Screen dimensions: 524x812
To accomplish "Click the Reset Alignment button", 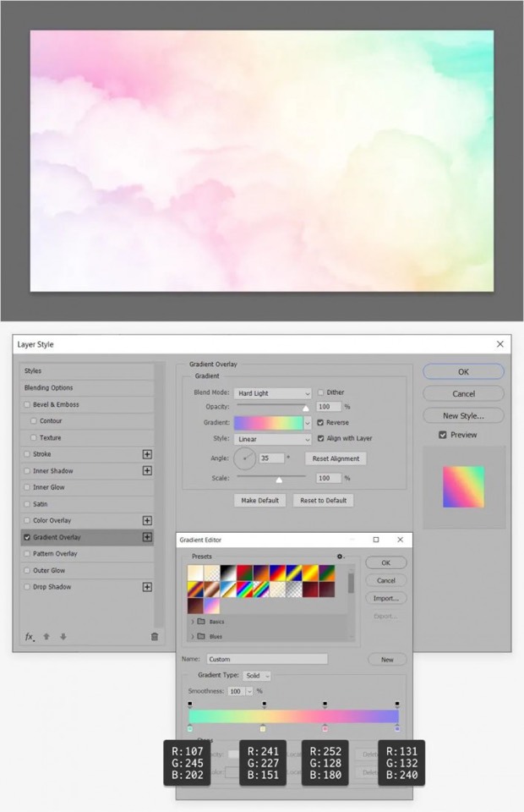I will tap(336, 458).
